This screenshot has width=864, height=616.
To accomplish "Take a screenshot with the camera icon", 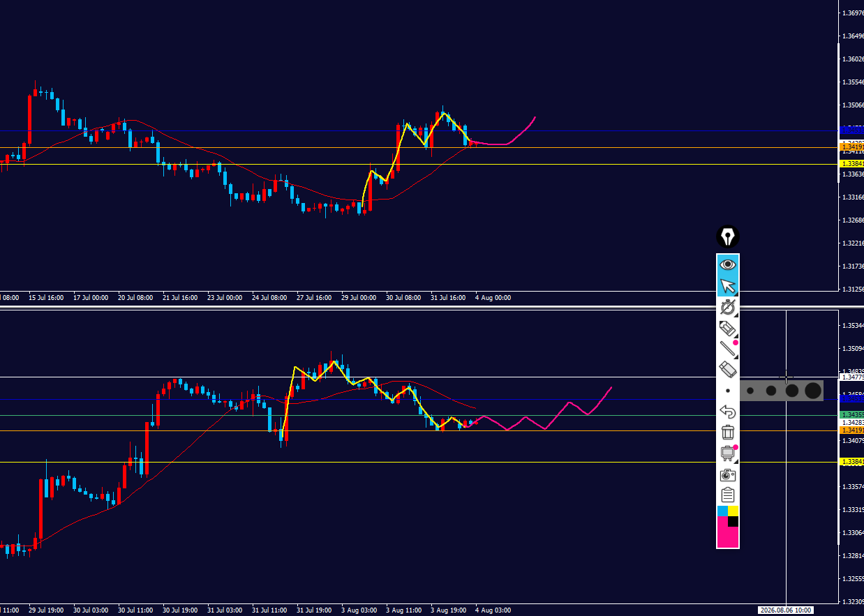I will [728, 475].
